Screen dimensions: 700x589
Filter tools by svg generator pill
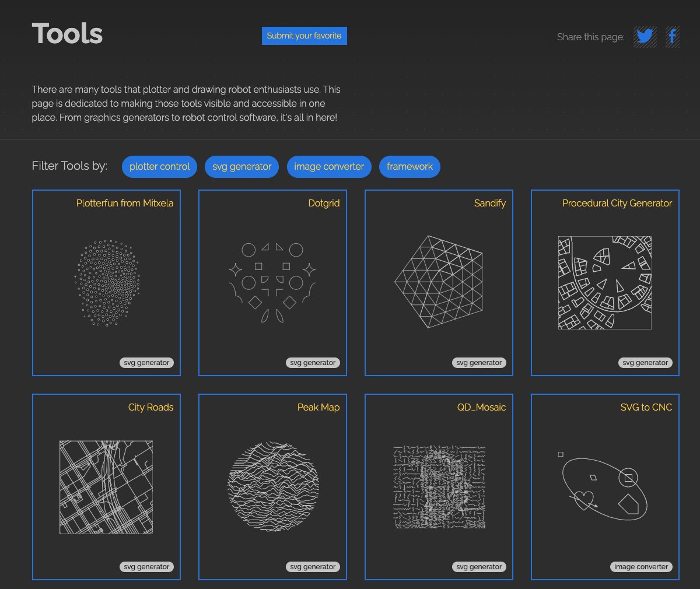tap(242, 167)
